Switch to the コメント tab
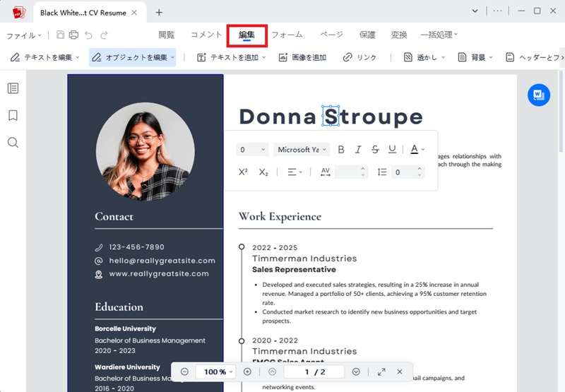The image size is (565, 392). (x=206, y=35)
